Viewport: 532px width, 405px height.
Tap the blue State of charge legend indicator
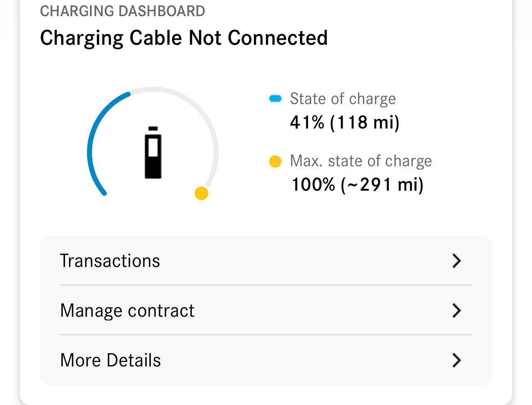click(x=275, y=99)
